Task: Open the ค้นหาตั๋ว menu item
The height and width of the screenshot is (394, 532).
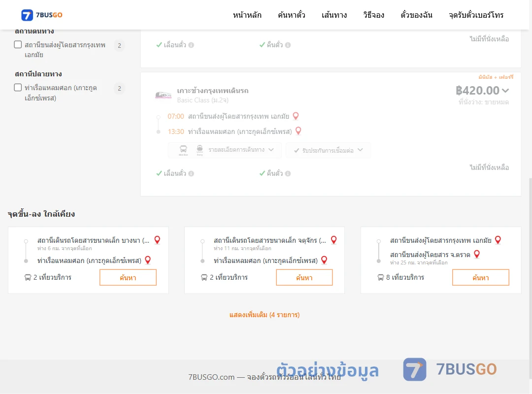Action: tap(292, 15)
